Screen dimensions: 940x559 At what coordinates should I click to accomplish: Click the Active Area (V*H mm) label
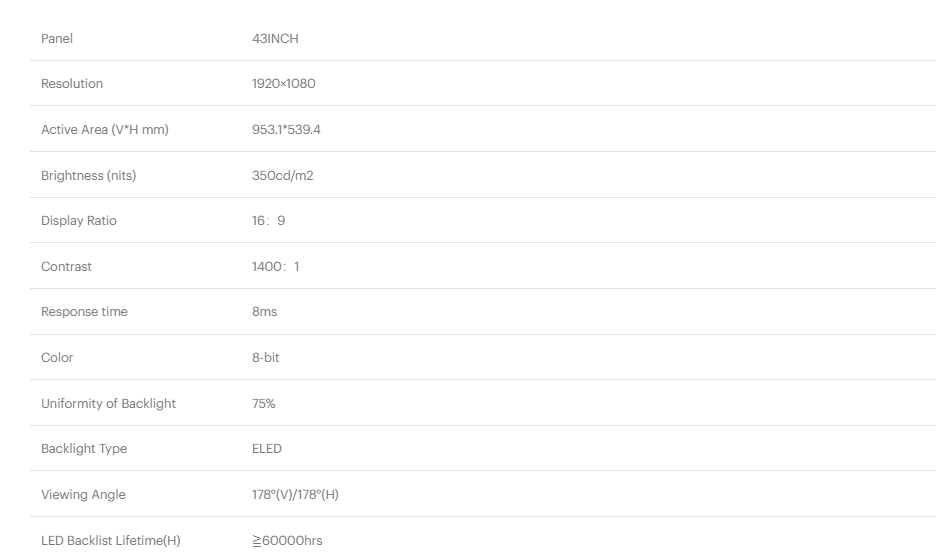point(105,130)
